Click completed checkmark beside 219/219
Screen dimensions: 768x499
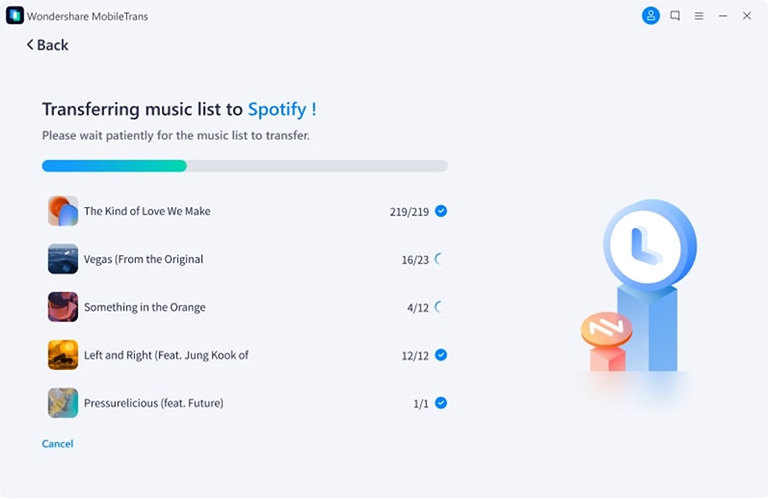(x=441, y=211)
